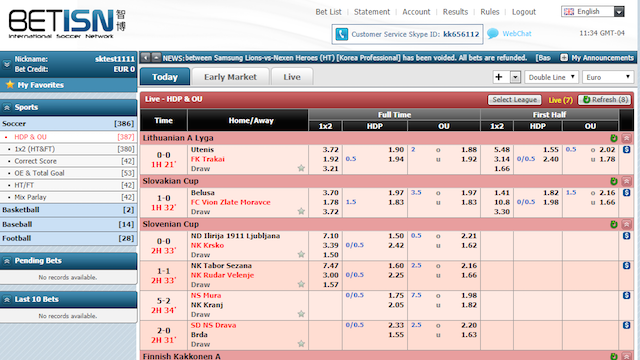This screenshot has width=640, height=360.
Task: Switch to the Live tab
Action: 292,77
